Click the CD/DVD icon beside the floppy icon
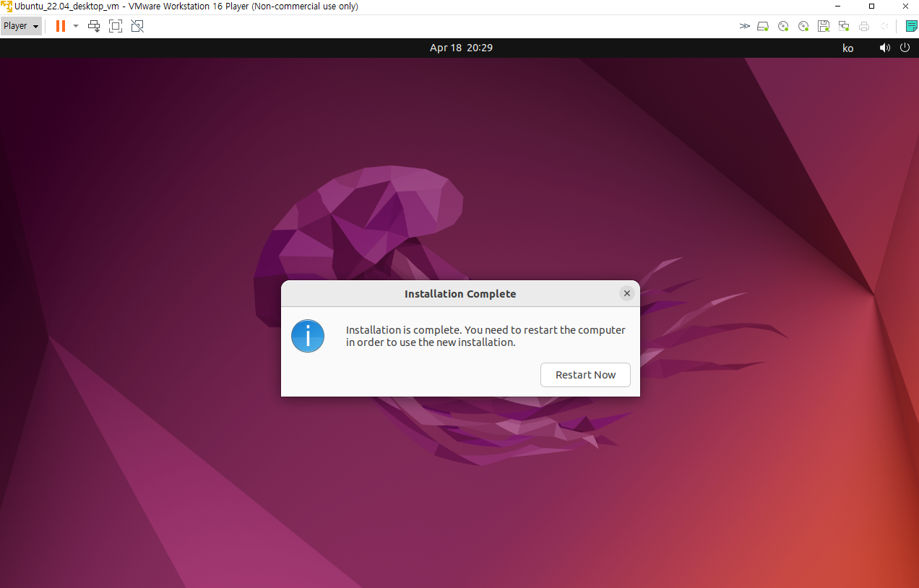Image resolution: width=919 pixels, height=588 pixels. click(803, 27)
